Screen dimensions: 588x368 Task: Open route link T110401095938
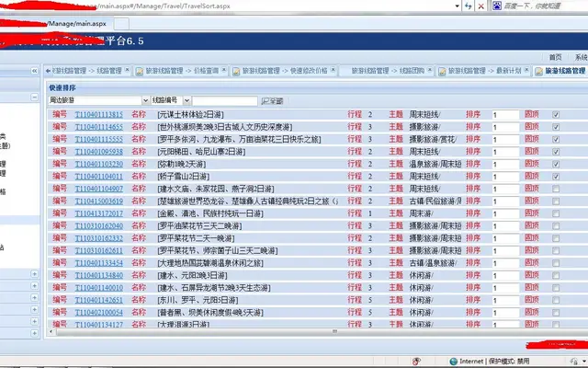click(99, 152)
